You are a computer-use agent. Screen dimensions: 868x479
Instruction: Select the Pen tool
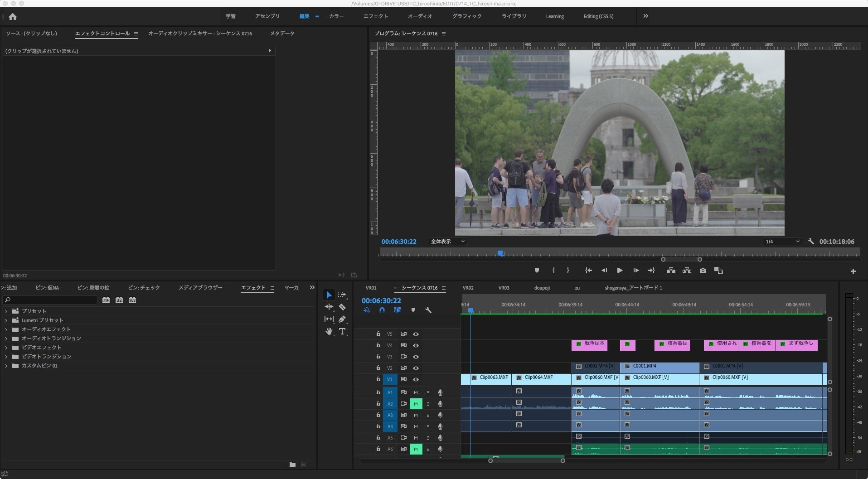click(342, 319)
